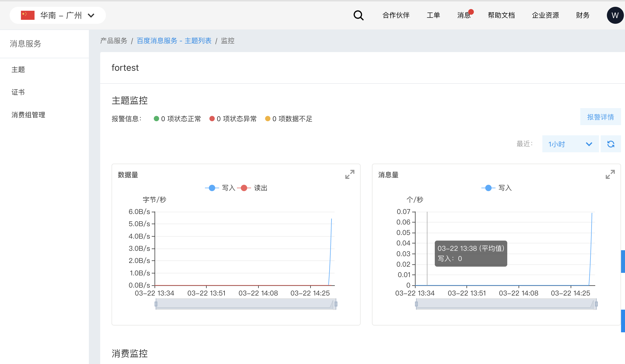625x364 pixels.
Task: Click the search magnifier icon
Action: coord(358,15)
